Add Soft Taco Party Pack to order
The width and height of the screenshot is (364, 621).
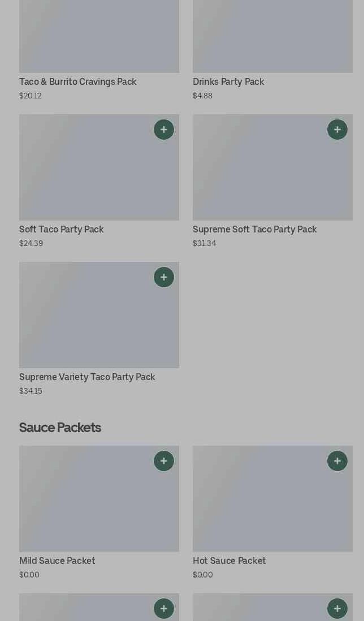164,130
